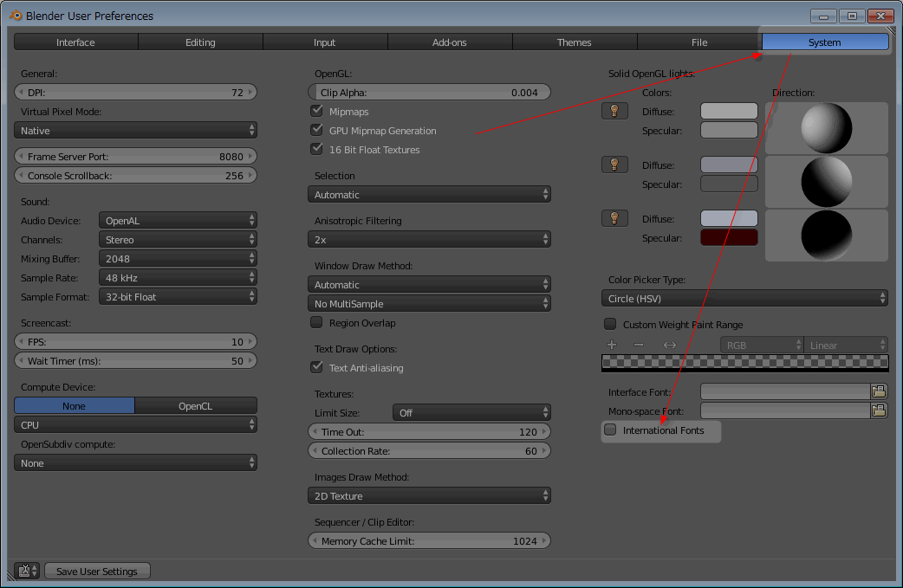Switch to the Interface tab

(76, 42)
